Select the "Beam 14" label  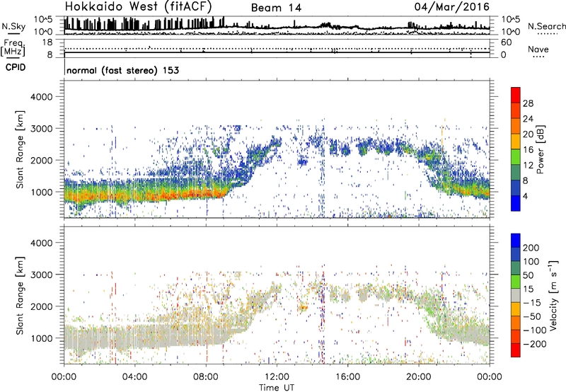[x=276, y=8]
